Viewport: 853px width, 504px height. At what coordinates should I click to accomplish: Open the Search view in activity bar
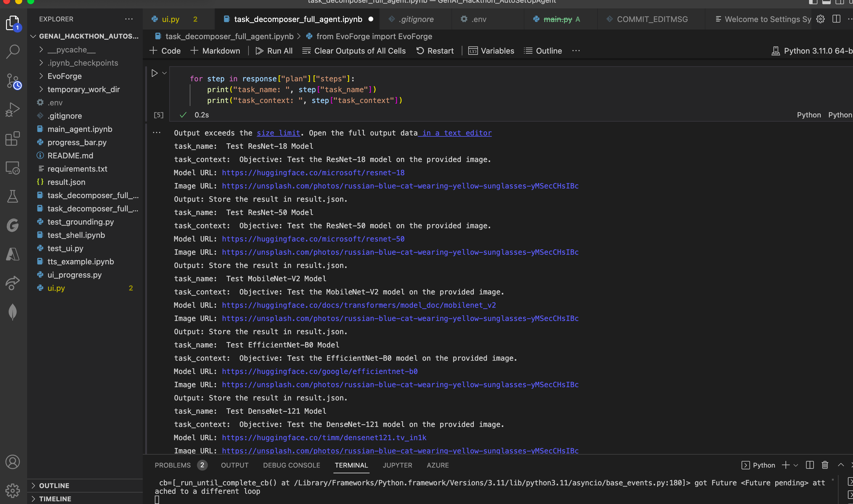13,51
